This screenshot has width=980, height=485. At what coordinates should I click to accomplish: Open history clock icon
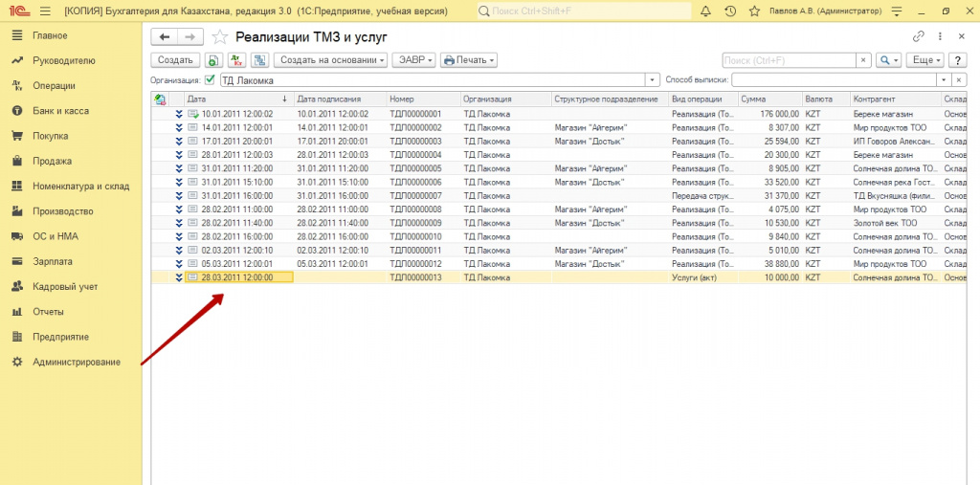pos(730,11)
